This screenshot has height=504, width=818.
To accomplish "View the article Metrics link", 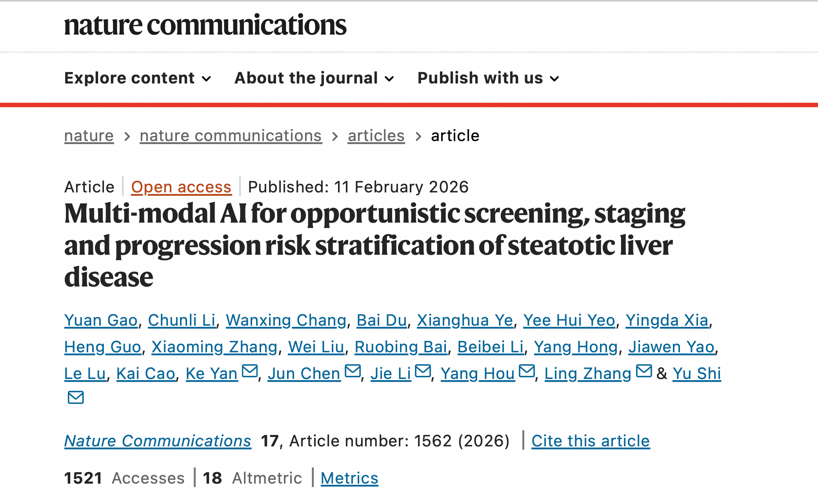I will [x=349, y=478].
